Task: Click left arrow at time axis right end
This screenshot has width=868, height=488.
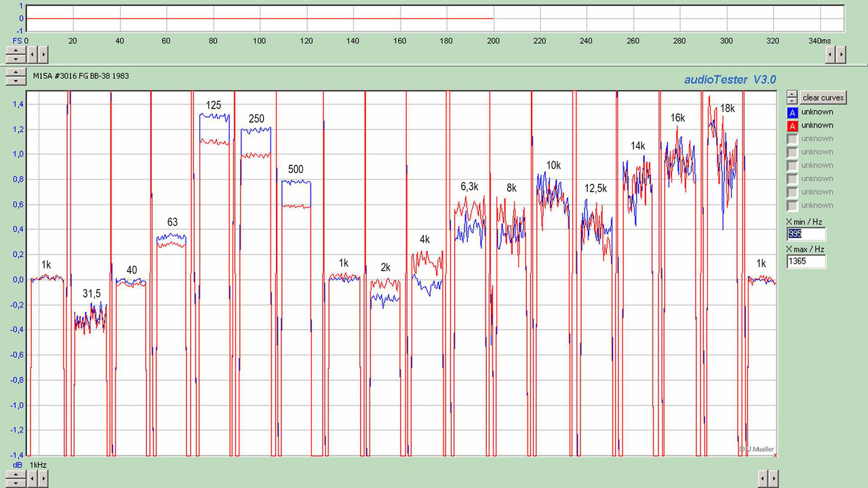Action: click(830, 54)
